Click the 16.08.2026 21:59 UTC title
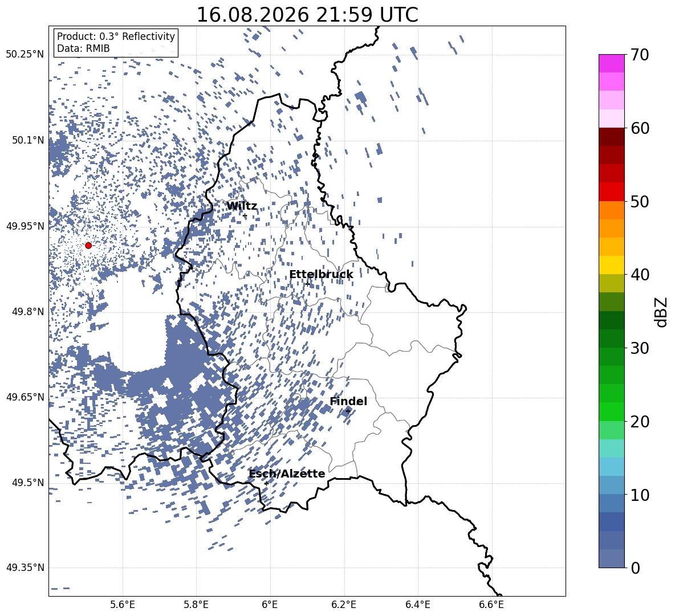Viewport: 675px width, 616px height. pos(307,15)
